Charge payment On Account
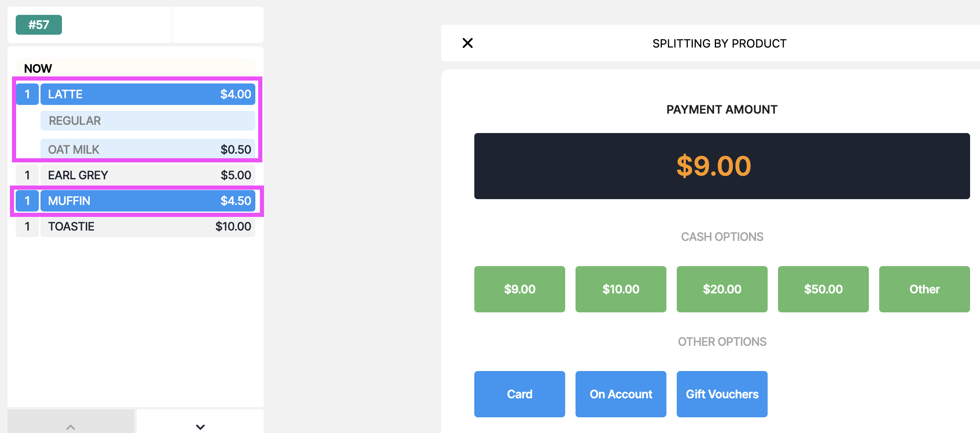Viewport: 980px width, 433px height. (x=621, y=394)
